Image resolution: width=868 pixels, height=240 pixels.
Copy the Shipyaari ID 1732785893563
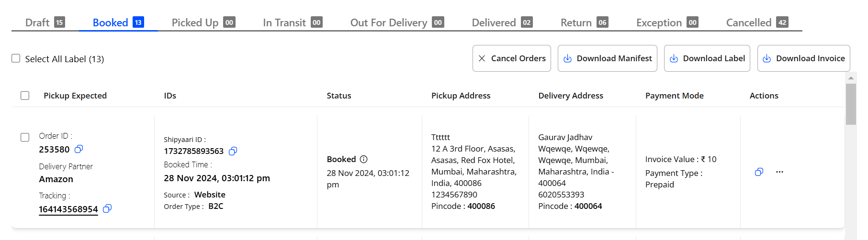point(233,151)
